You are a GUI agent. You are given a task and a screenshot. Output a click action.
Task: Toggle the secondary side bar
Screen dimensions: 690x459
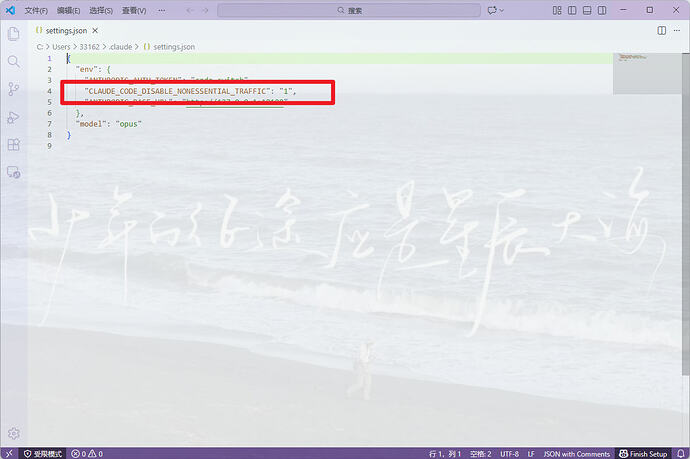(602, 10)
